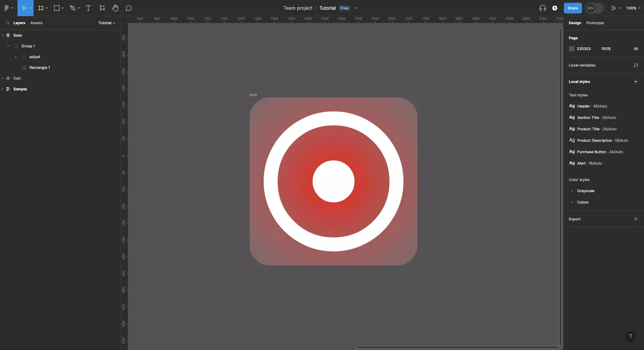Click the vertical canvas scrollbar

pyautogui.click(x=560, y=187)
